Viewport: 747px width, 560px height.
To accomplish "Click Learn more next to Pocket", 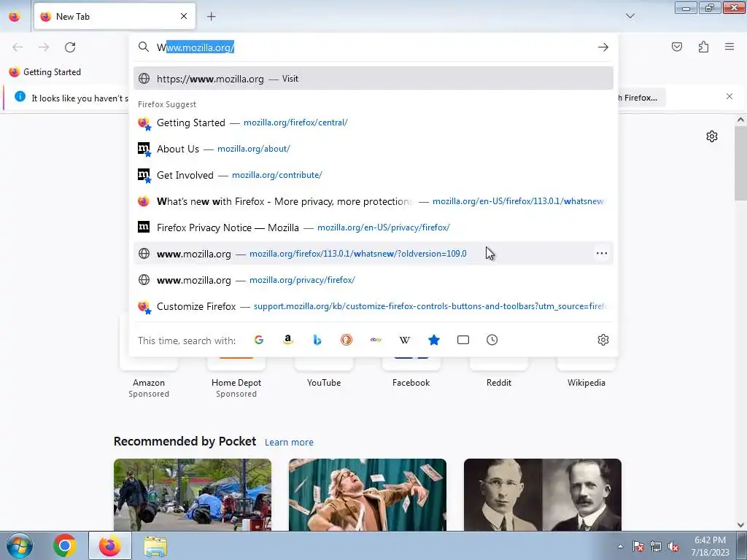I will [289, 443].
